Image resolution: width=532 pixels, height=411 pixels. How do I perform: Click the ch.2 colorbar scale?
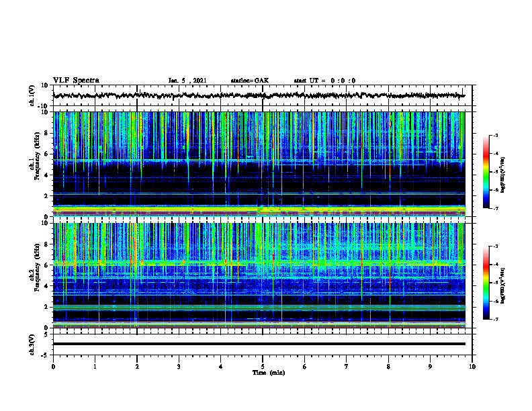click(486, 283)
